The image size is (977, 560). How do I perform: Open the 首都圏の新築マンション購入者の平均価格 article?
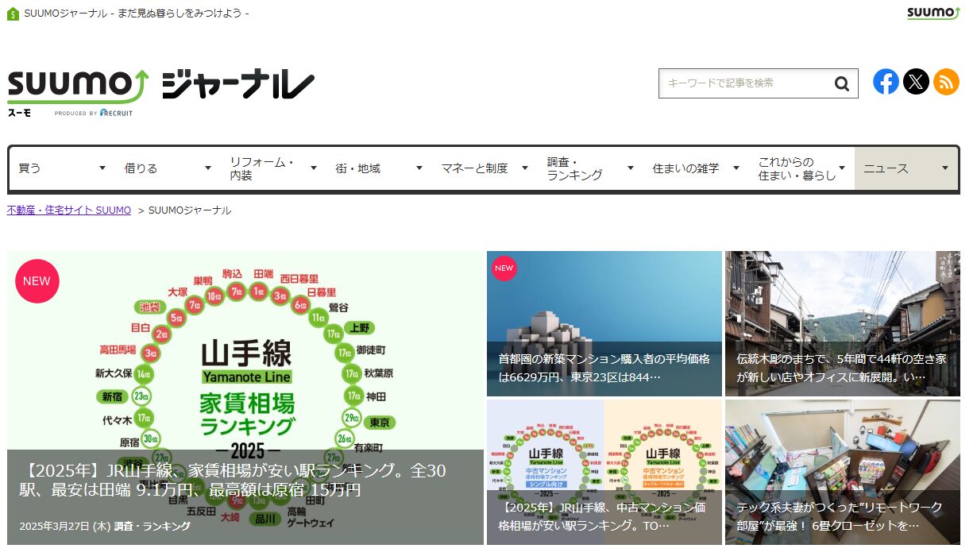[604, 323]
